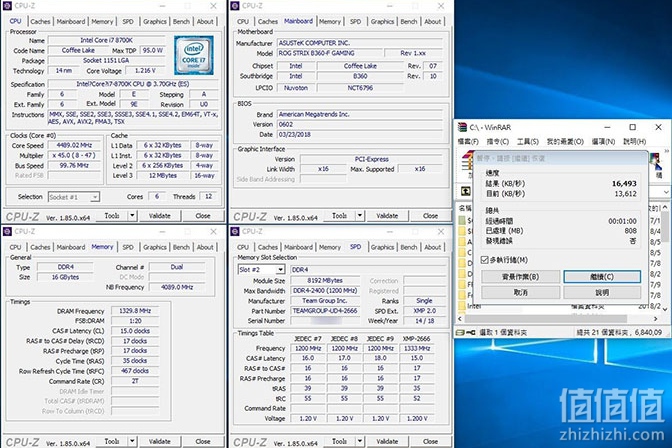672x448 pixels.
Task: Click Close in the Memory window
Action: (203, 441)
